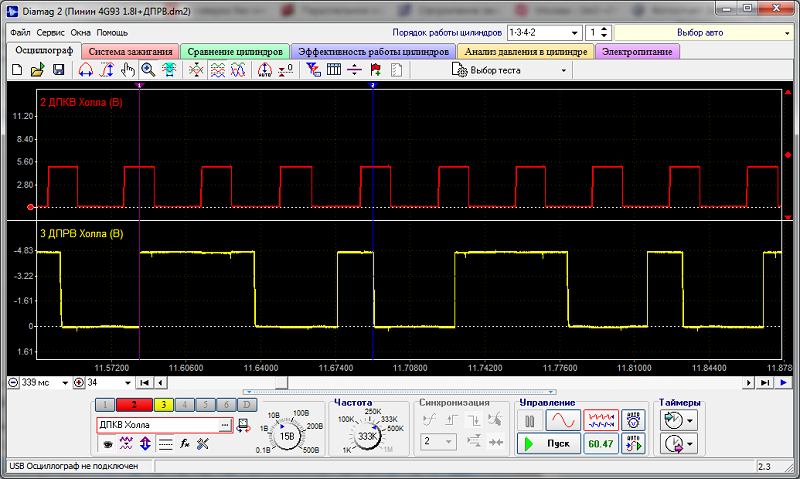Open the Помощь menu

(112, 33)
